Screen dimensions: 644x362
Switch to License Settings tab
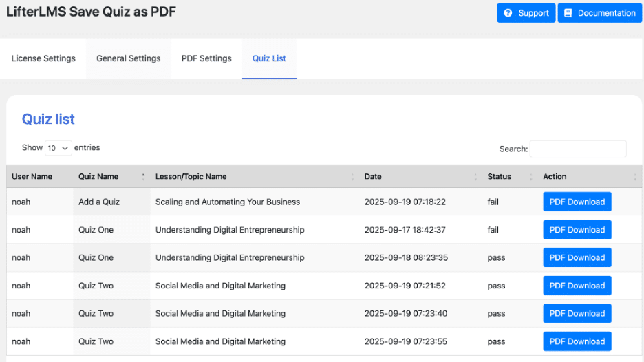coord(43,58)
